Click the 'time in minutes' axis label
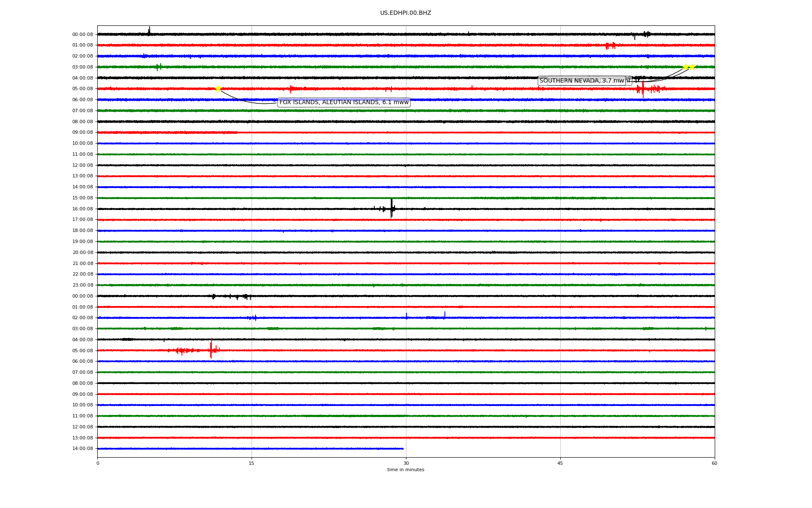 point(406,470)
